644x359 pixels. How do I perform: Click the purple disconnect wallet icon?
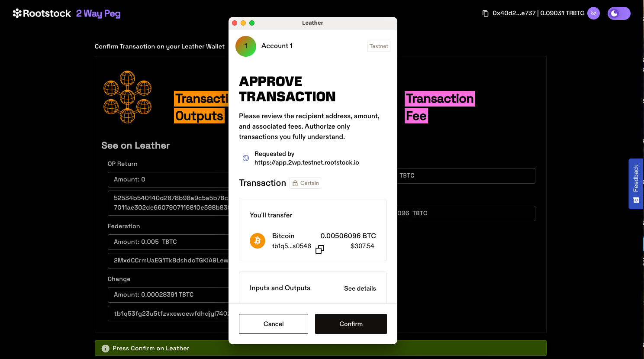[593, 13]
